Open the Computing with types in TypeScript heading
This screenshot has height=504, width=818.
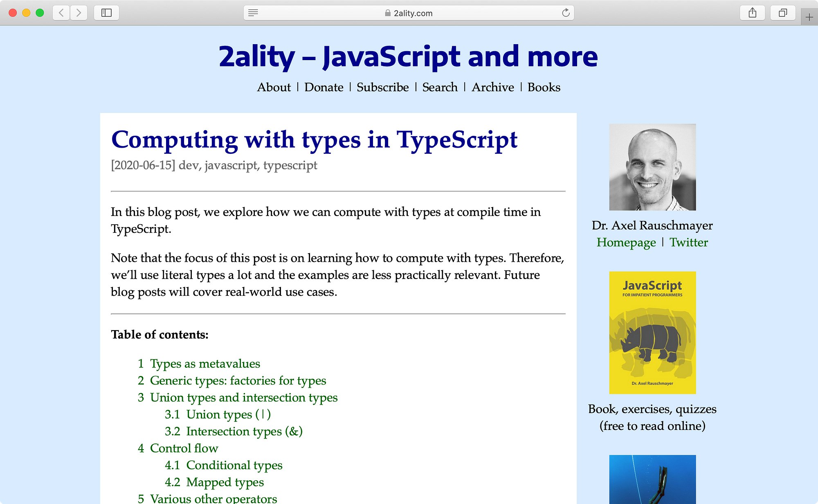314,140
